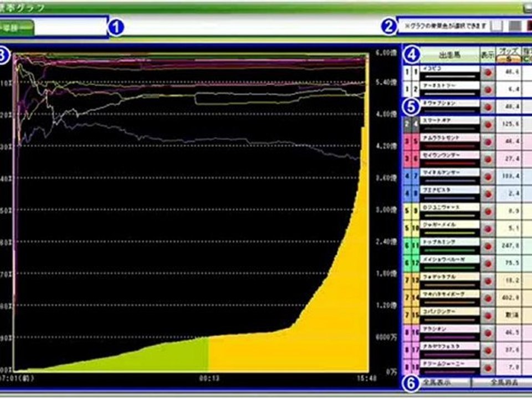The image size is (532, 399).
Task: Toggle graph line for horse number 12
Action: 488,264
